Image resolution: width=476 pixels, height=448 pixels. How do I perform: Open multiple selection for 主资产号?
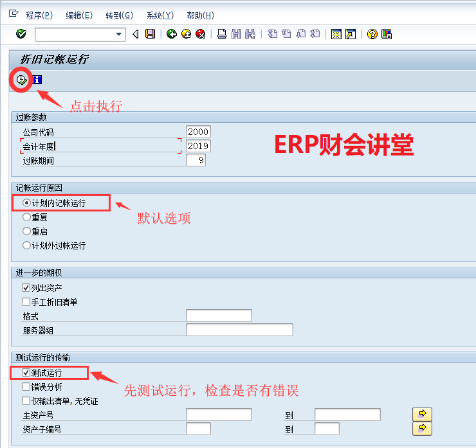(422, 415)
